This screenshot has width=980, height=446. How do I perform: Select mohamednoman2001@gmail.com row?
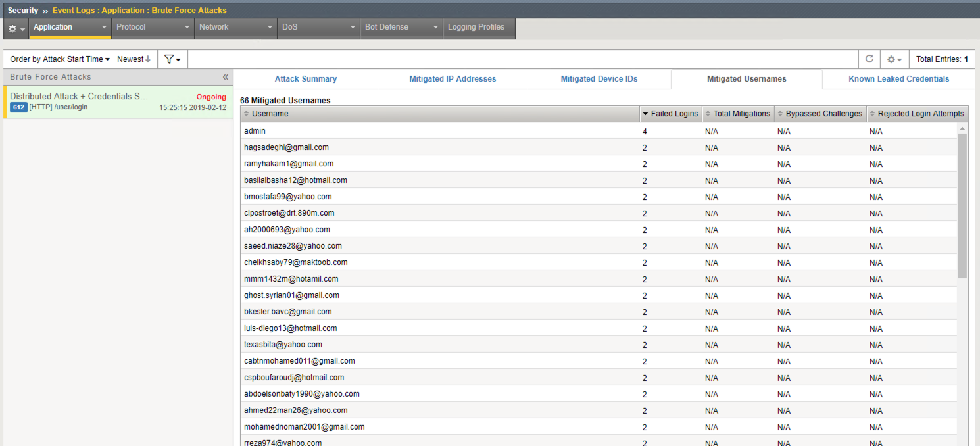tap(599, 427)
